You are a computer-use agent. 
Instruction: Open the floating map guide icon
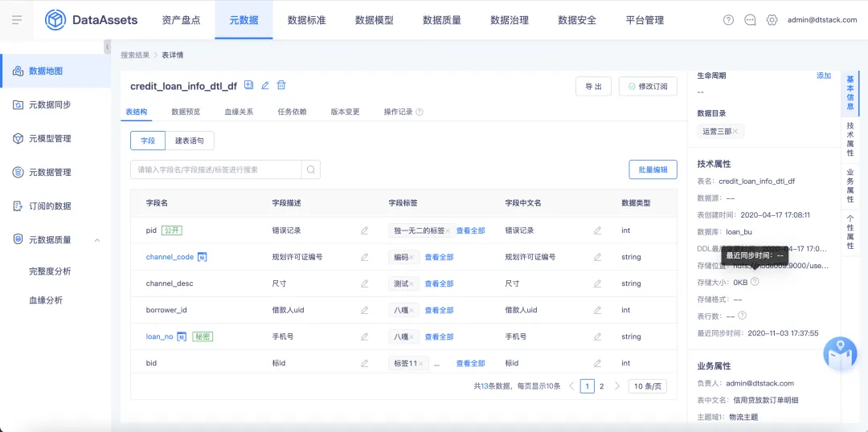[x=840, y=353]
